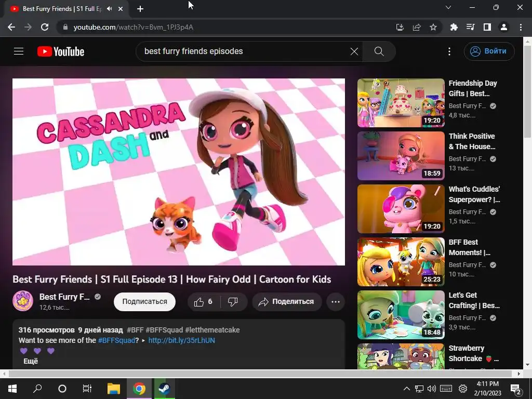Open a new tab with plus
The image size is (532, 399).
[x=140, y=9]
